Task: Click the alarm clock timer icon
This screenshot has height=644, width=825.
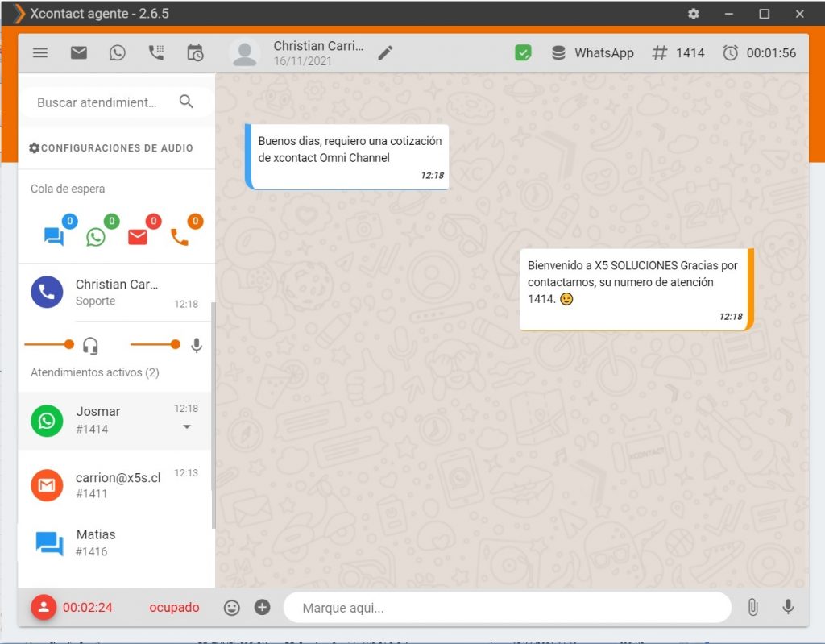Action: coord(730,52)
